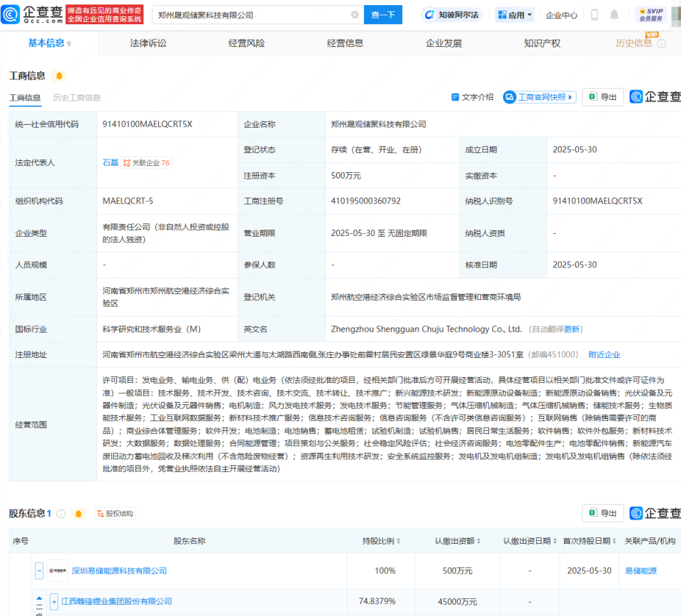
Task: Click 科学研究和技术服务业 industry value
Action: click(152, 330)
